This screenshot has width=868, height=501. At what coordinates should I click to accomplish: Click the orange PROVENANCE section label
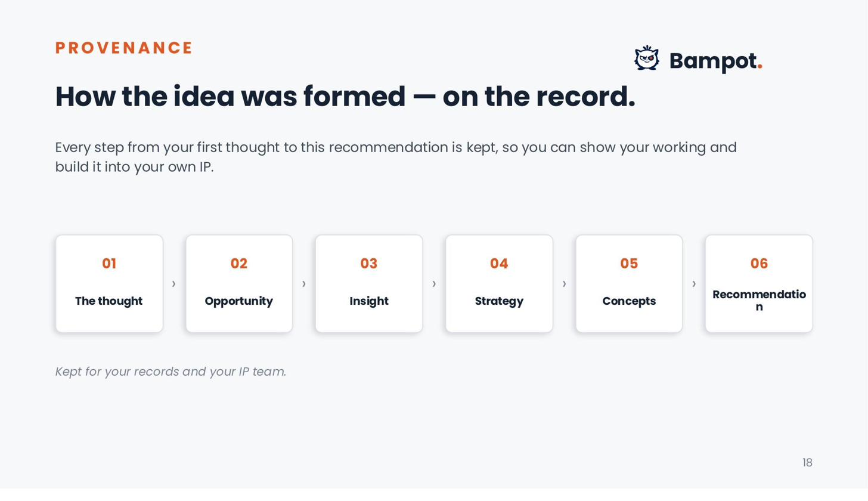(124, 48)
